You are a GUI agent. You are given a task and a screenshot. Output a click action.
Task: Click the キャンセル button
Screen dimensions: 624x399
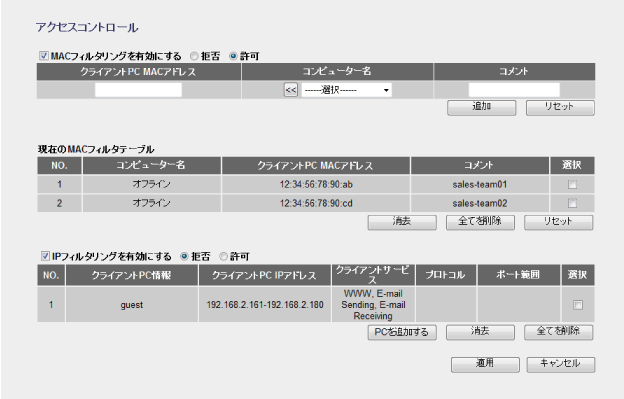[561, 364]
